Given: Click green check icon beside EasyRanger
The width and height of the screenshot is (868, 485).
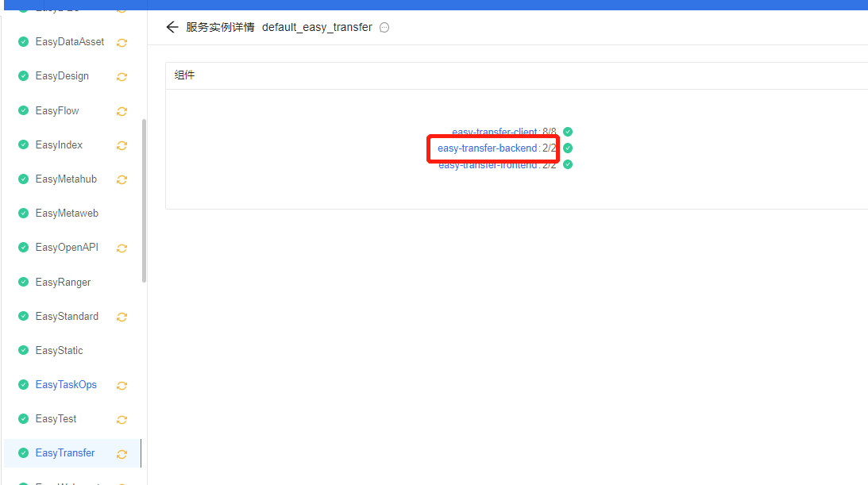Looking at the screenshot, I should (x=24, y=282).
